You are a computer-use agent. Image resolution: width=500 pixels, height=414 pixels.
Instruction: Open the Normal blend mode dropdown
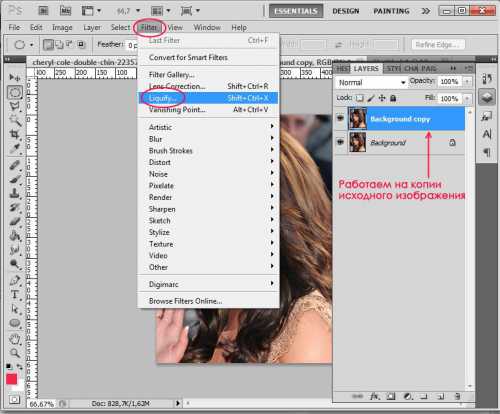[x=372, y=82]
